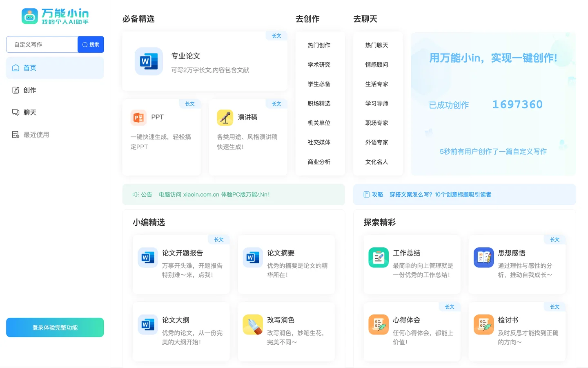
Task: Click the 万能小in robot logo
Action: [x=29, y=16]
